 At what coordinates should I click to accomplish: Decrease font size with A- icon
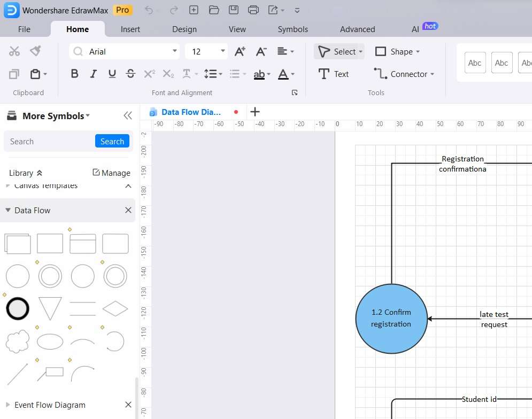tap(261, 51)
